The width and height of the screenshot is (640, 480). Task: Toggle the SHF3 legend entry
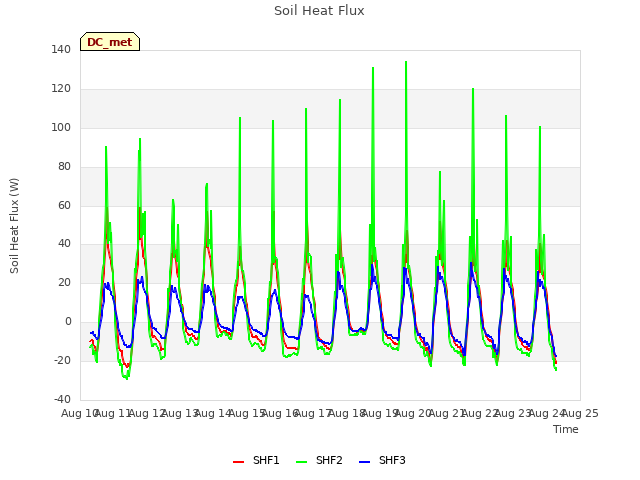(382, 460)
